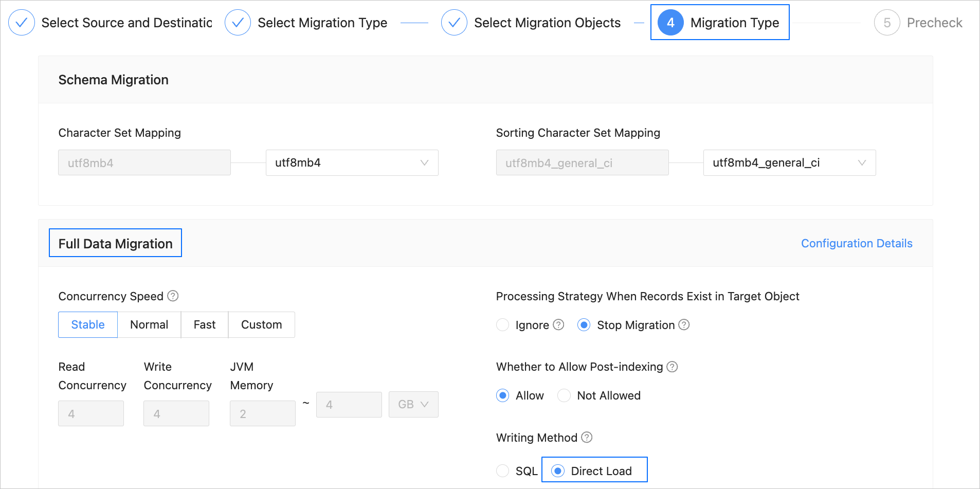Select Direct Load writing method
The width and height of the screenshot is (980, 489).
coord(558,471)
